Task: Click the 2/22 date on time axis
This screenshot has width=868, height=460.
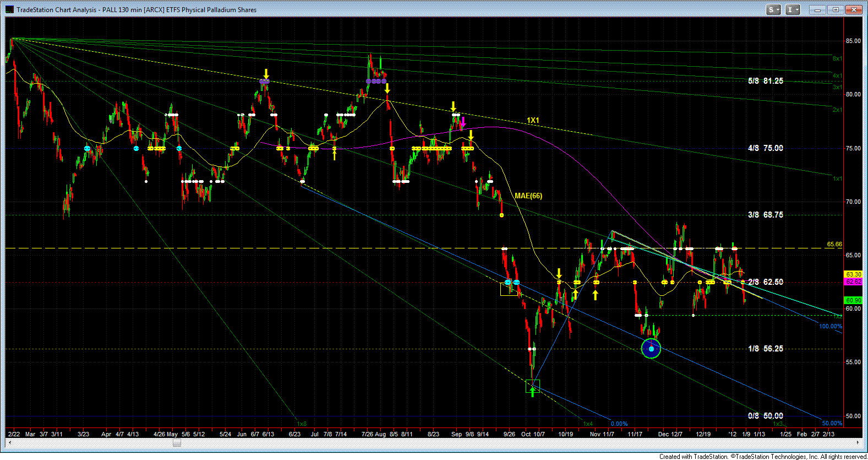Action: (14, 434)
